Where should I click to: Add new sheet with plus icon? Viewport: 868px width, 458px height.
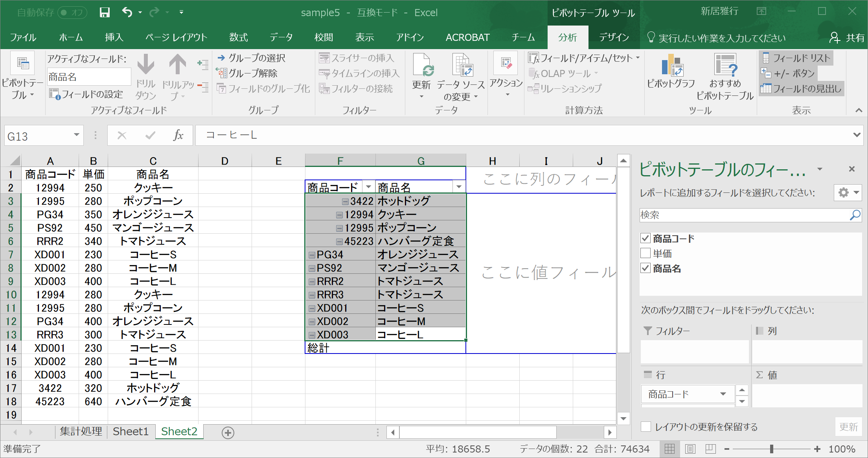pyautogui.click(x=228, y=432)
